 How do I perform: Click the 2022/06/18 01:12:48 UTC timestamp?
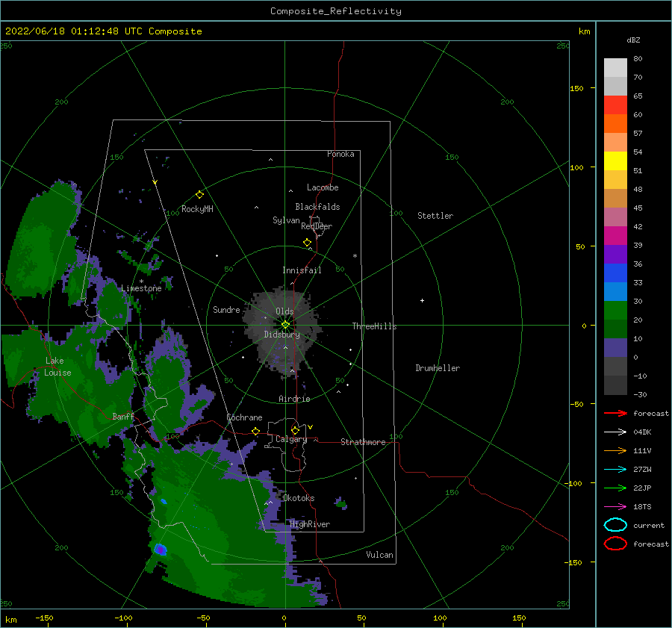tap(74, 31)
